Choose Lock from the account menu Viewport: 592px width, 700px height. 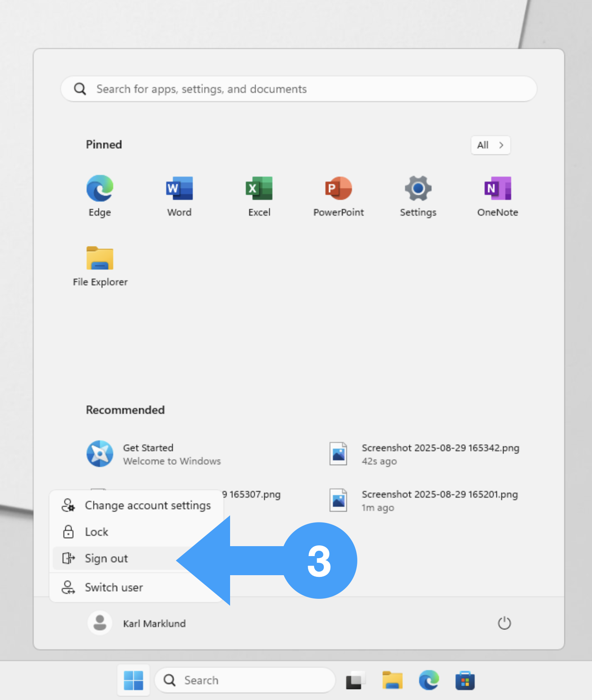(x=96, y=532)
